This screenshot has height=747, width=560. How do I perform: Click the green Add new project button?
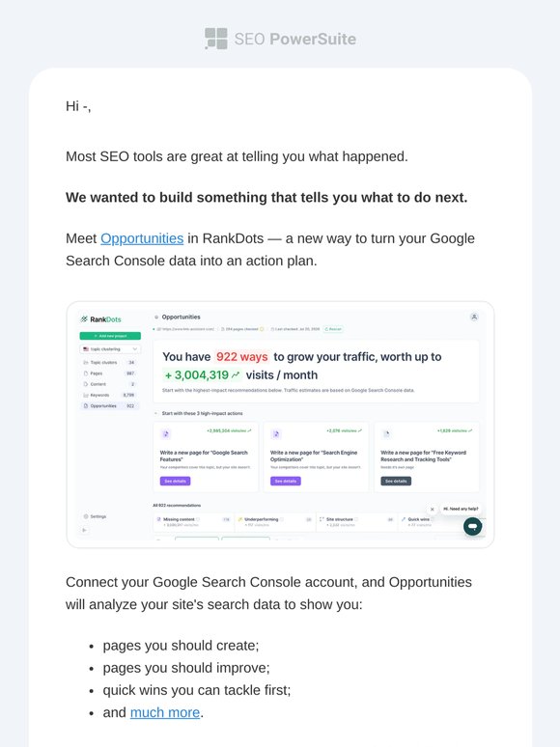(110, 336)
